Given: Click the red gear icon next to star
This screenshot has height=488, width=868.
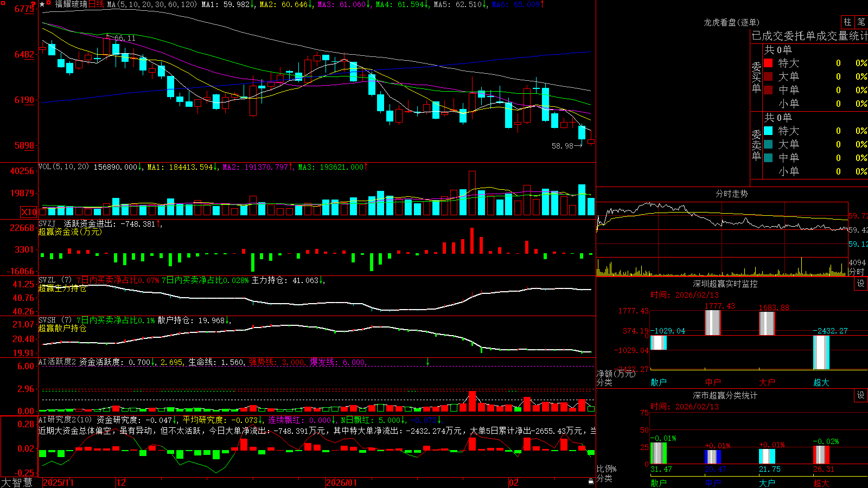Looking at the screenshot, I should tap(49, 3).
